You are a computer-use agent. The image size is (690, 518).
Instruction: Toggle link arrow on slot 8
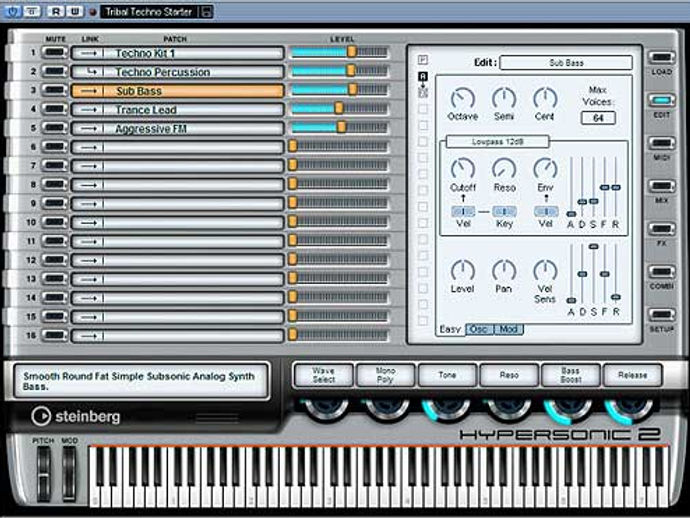point(89,185)
